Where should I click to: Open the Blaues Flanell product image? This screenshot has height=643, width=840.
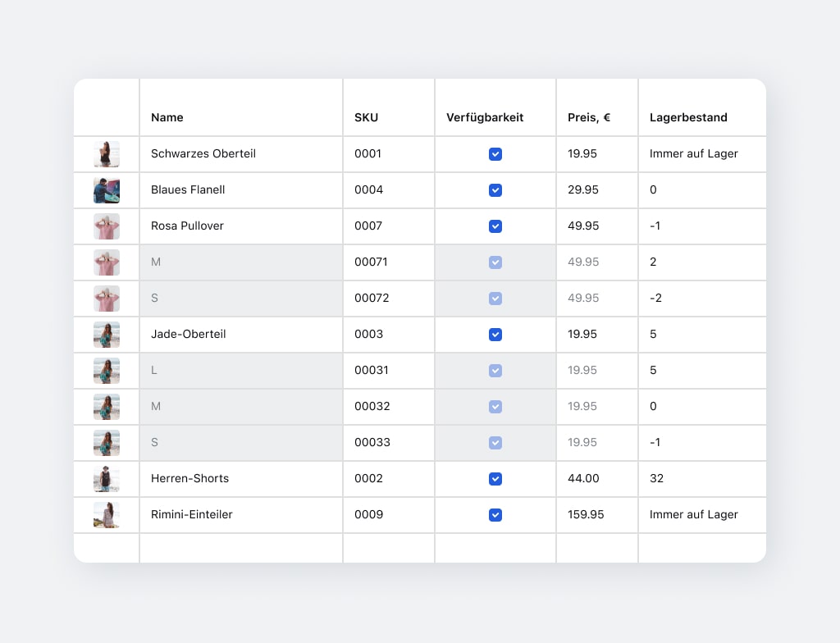pos(107,190)
